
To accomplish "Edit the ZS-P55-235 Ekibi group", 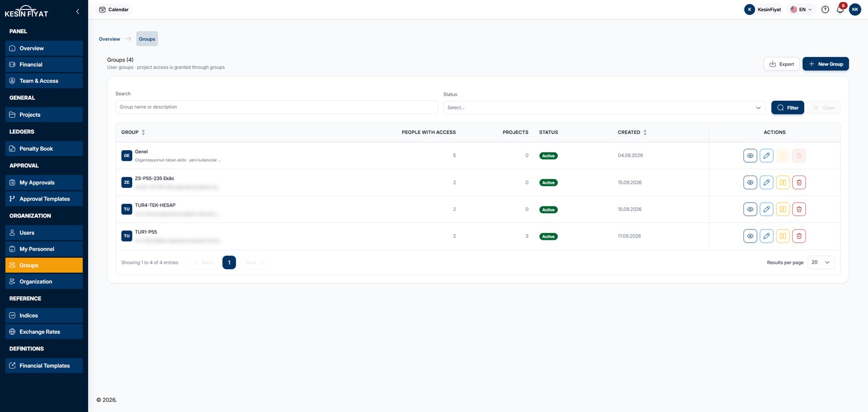I will pyautogui.click(x=767, y=182).
